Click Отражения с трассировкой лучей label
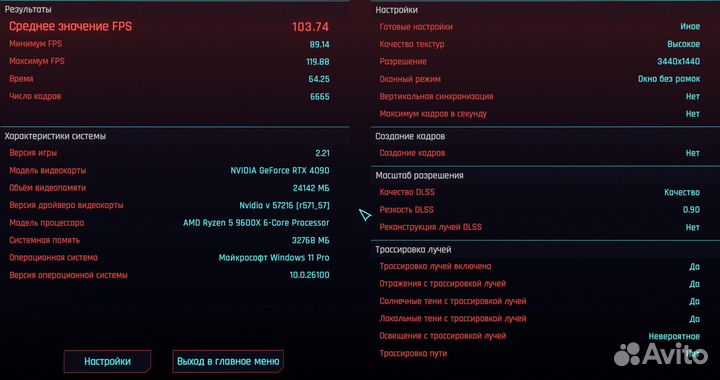 443,284
